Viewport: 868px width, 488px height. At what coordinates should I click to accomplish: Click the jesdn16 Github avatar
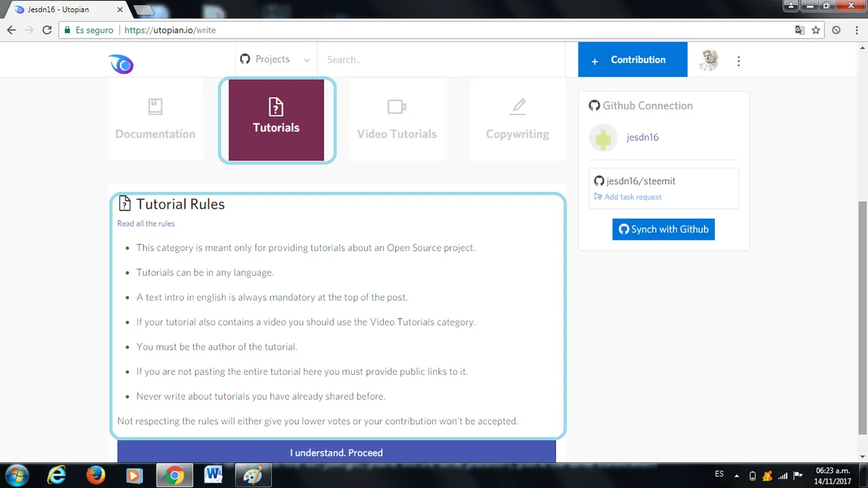click(x=603, y=138)
